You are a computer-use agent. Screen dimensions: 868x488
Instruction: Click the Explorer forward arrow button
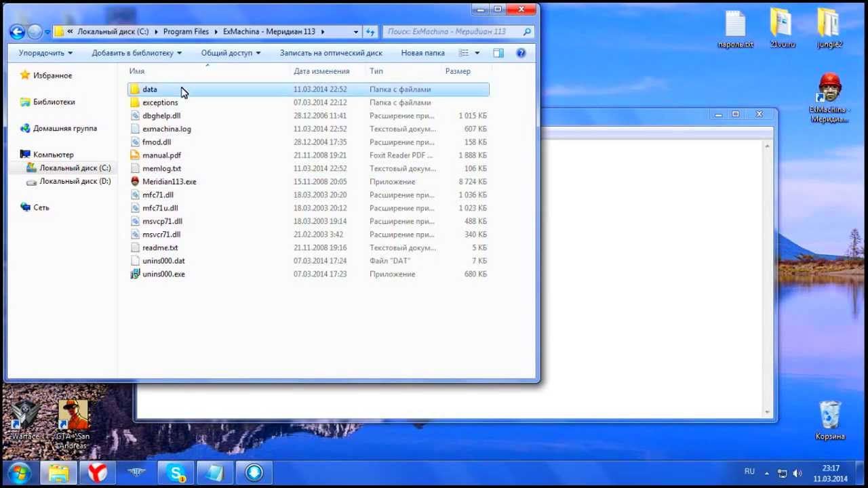tap(34, 31)
